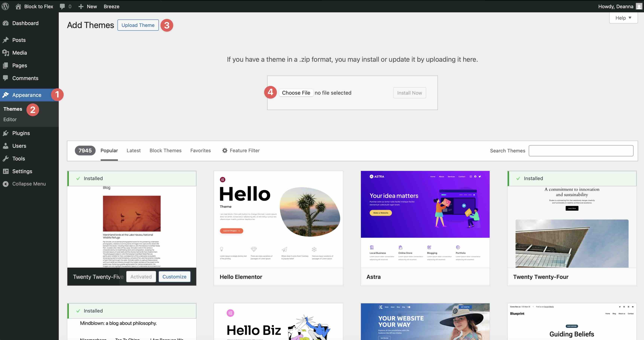This screenshot has width=644, height=340.
Task: Select the Themes submenu under Appearance
Action: [13, 109]
